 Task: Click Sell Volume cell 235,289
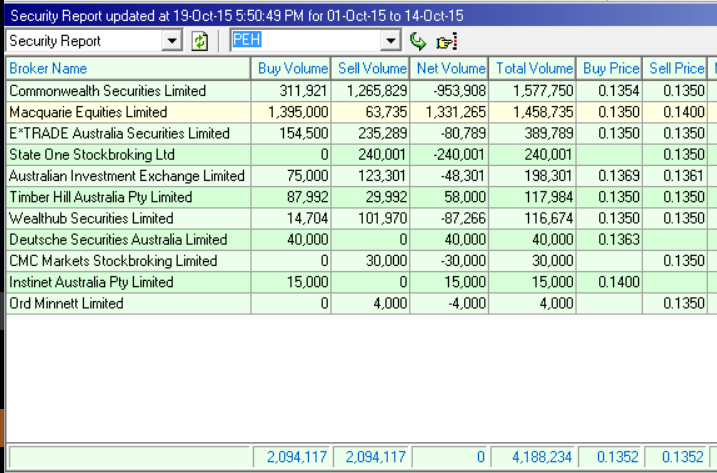point(370,133)
